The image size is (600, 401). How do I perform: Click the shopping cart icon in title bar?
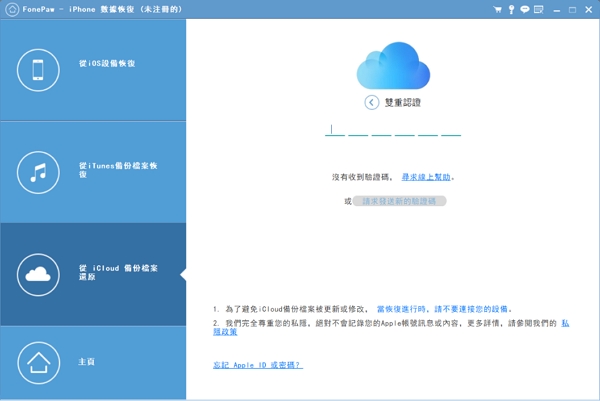(x=497, y=10)
